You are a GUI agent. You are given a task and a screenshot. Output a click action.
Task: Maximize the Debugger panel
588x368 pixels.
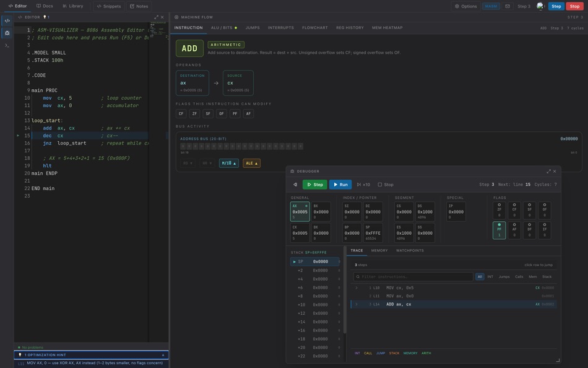[x=548, y=171]
